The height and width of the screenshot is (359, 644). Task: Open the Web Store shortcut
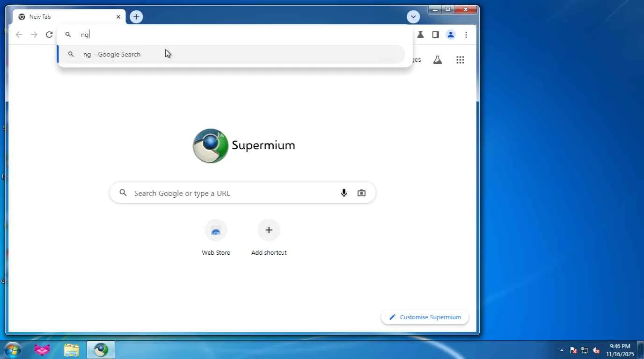[216, 238]
